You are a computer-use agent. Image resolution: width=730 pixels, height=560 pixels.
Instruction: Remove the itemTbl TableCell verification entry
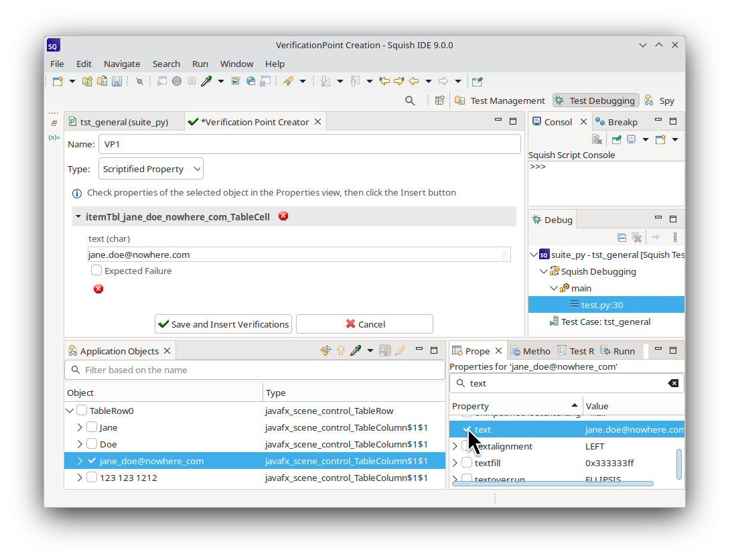pyautogui.click(x=283, y=216)
